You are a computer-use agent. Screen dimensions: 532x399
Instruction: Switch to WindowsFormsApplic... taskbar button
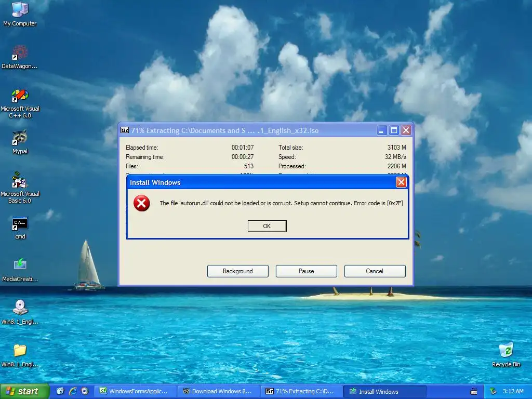(136, 391)
